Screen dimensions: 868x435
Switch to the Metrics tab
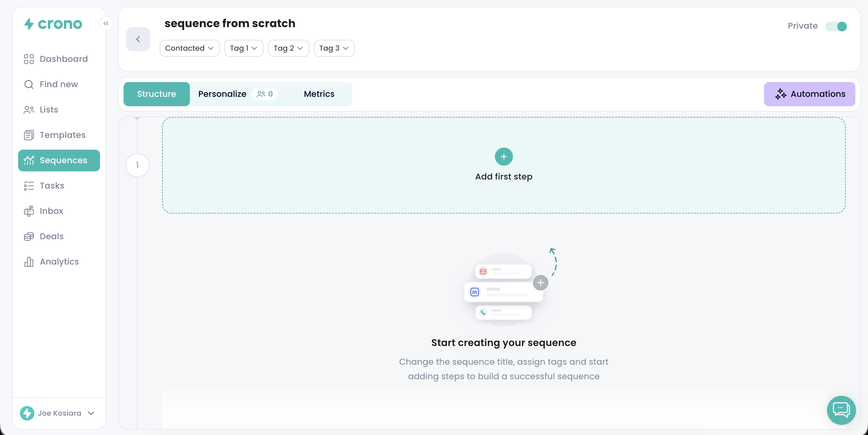pyautogui.click(x=319, y=94)
